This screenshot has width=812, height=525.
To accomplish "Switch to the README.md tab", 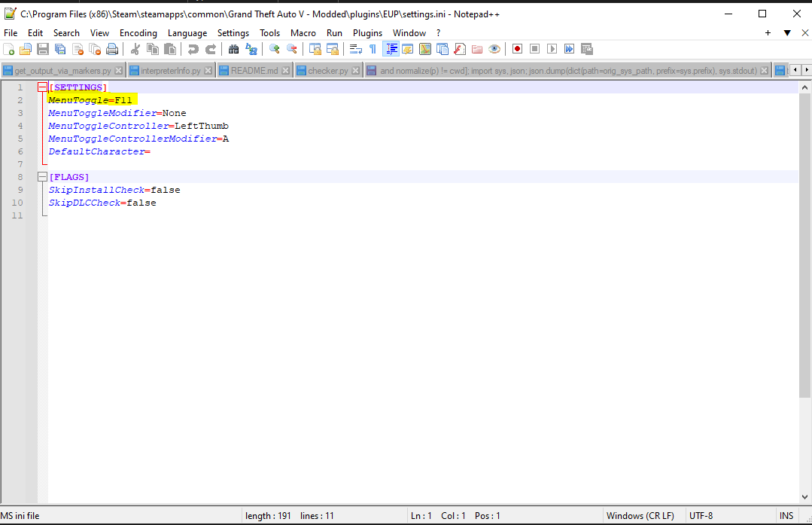I will coord(254,71).
